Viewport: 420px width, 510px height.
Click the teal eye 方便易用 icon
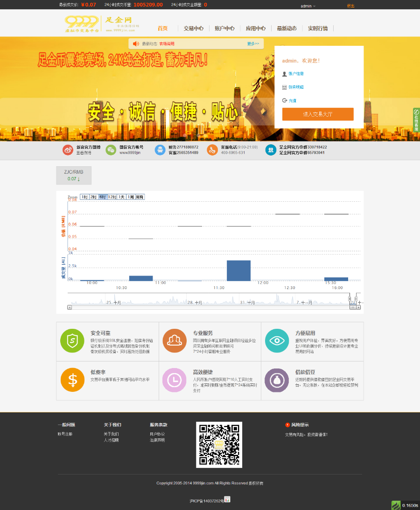(277, 341)
